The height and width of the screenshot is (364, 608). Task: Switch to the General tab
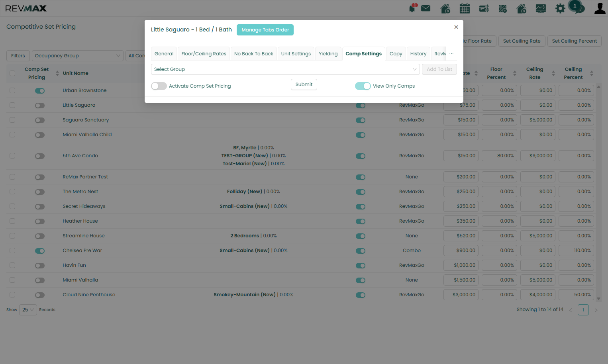pyautogui.click(x=164, y=54)
